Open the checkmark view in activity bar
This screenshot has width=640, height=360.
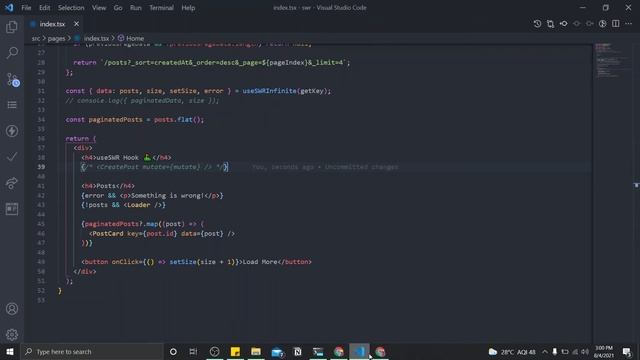pyautogui.click(x=12, y=157)
